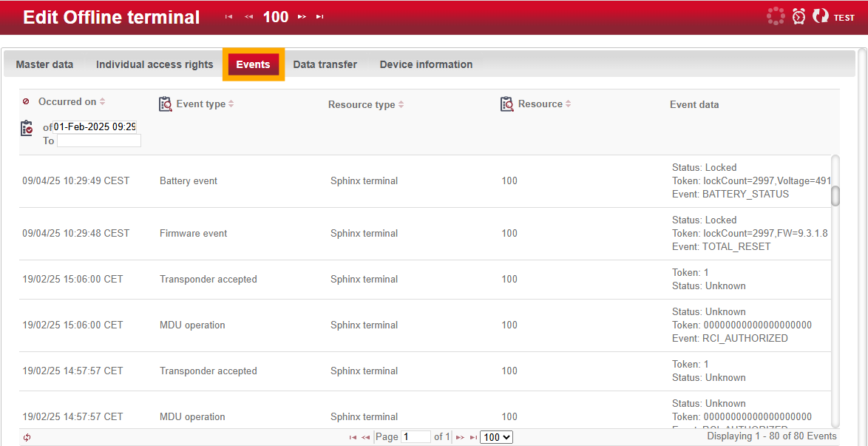Click the alarm clock icon in header
This screenshot has height=446, width=868.
[x=799, y=17]
